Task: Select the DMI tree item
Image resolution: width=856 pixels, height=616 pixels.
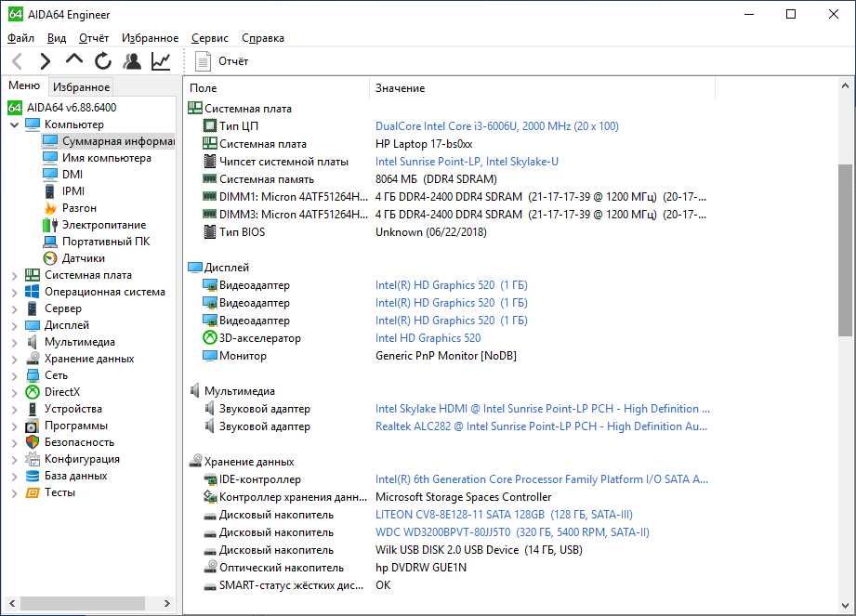Action: (x=63, y=175)
